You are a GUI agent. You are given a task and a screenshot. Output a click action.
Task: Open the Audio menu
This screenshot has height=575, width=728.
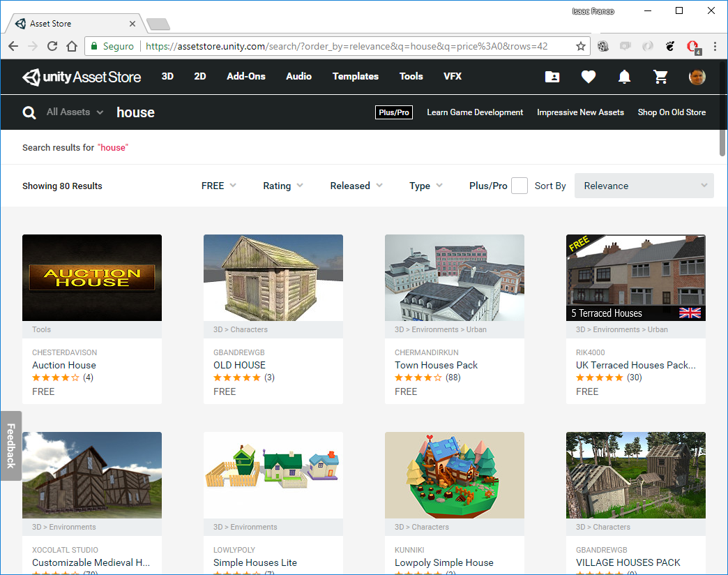pos(298,76)
